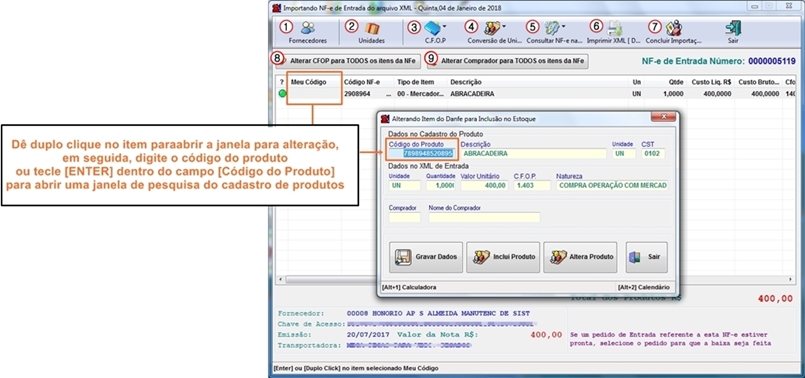Click Alterar CFOP para TODOS os itens button
805x378 pixels.
click(x=348, y=61)
